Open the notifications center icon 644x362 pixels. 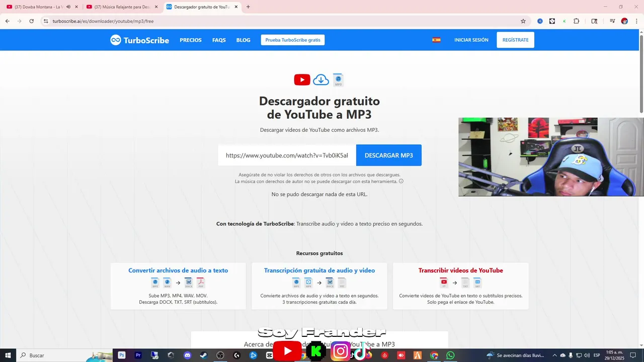633,355
